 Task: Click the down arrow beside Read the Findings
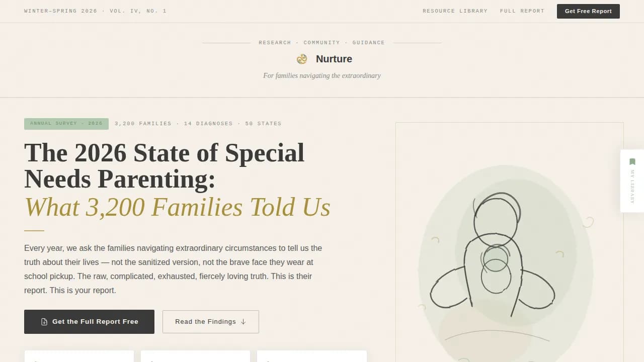click(244, 322)
